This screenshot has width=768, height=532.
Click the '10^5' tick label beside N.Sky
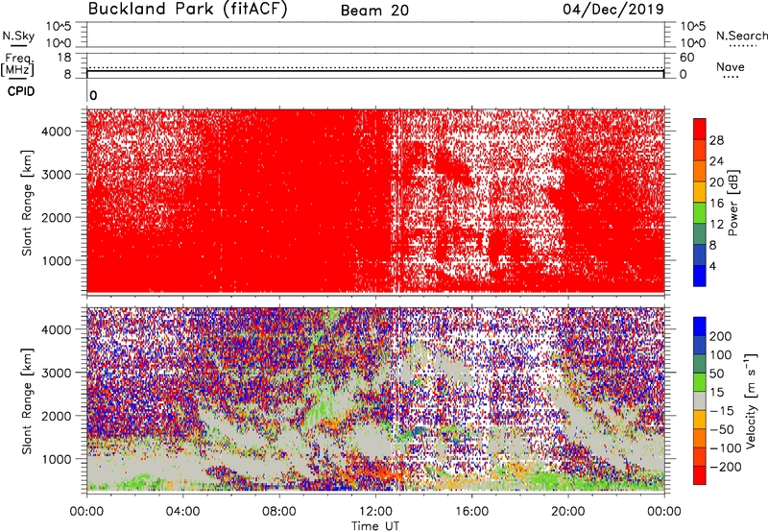coord(59,27)
